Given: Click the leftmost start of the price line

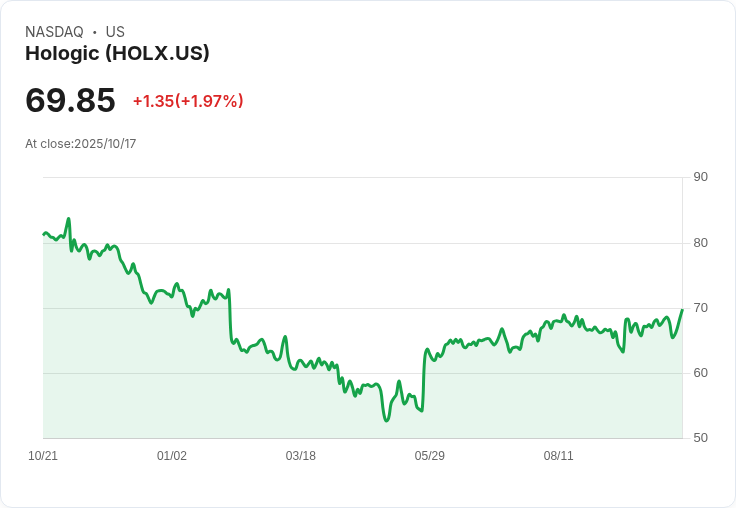Looking at the screenshot, I should [x=43, y=234].
